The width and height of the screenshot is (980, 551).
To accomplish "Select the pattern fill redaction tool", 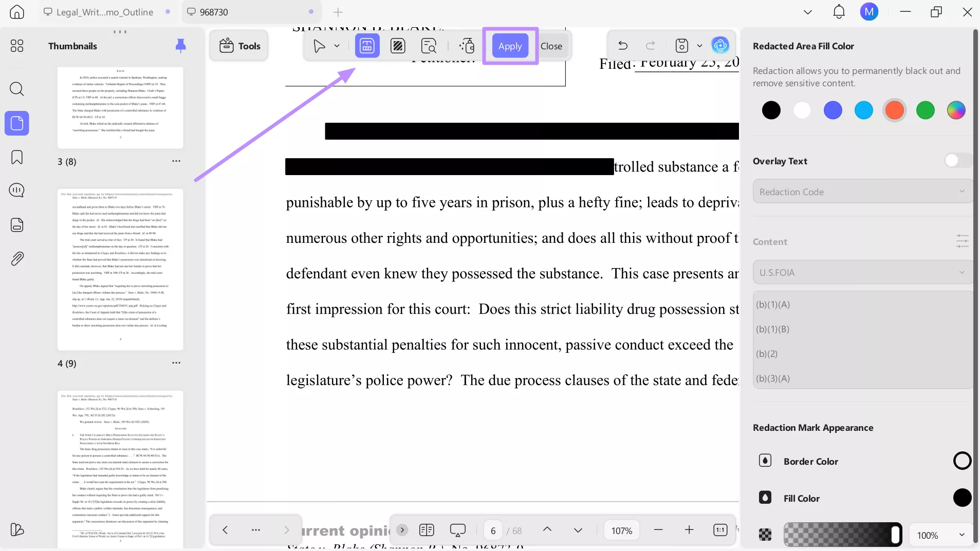I will click(x=398, y=46).
